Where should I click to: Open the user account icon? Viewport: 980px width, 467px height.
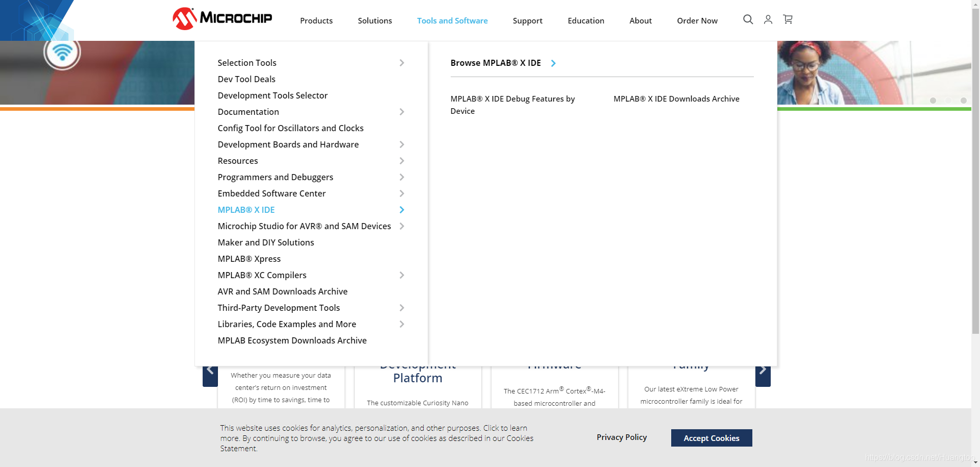768,19
